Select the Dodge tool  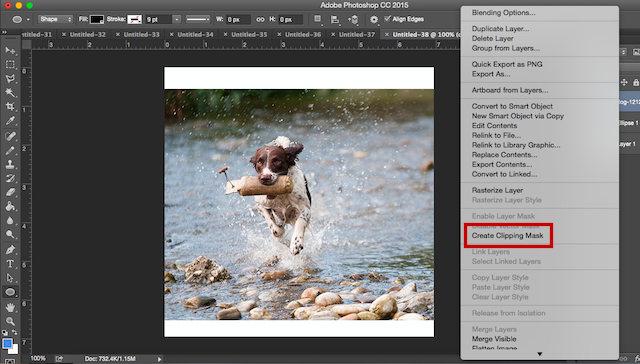coord(10,234)
